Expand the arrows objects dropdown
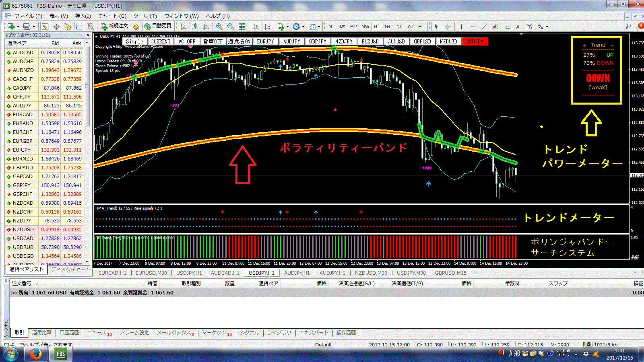This screenshot has height=362, width=644. point(547,27)
